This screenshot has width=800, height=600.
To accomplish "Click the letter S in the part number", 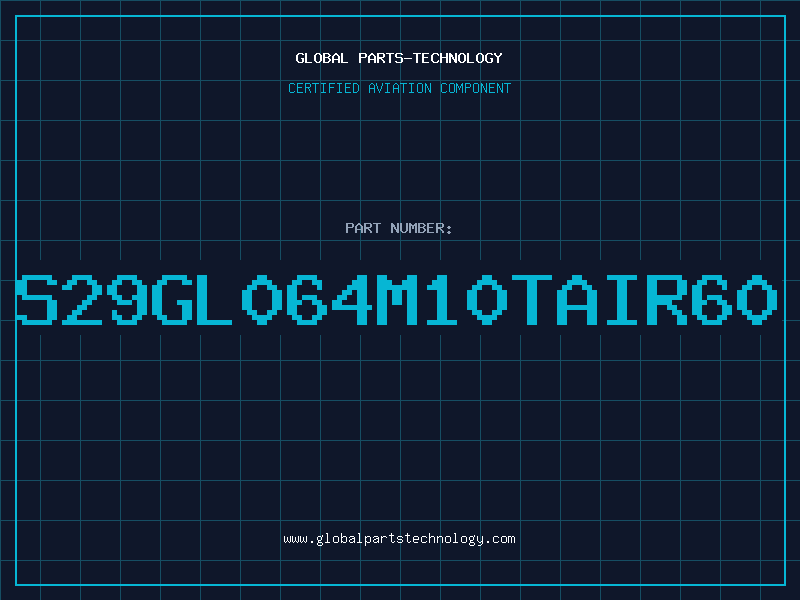I will point(37,299).
